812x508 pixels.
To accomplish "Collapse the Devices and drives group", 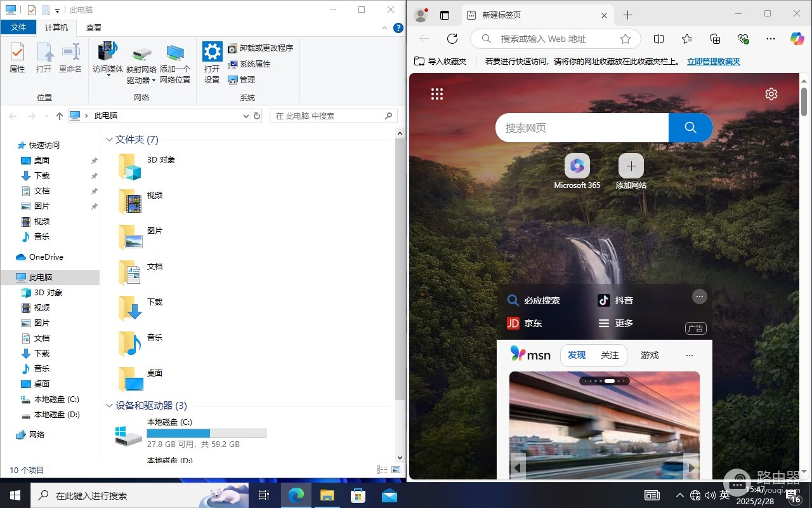I will point(109,406).
